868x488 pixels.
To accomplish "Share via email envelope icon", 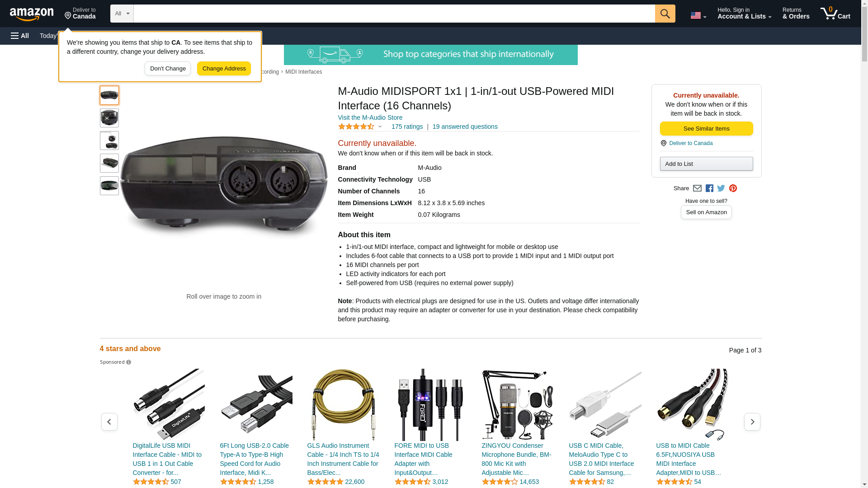I will (x=697, y=188).
